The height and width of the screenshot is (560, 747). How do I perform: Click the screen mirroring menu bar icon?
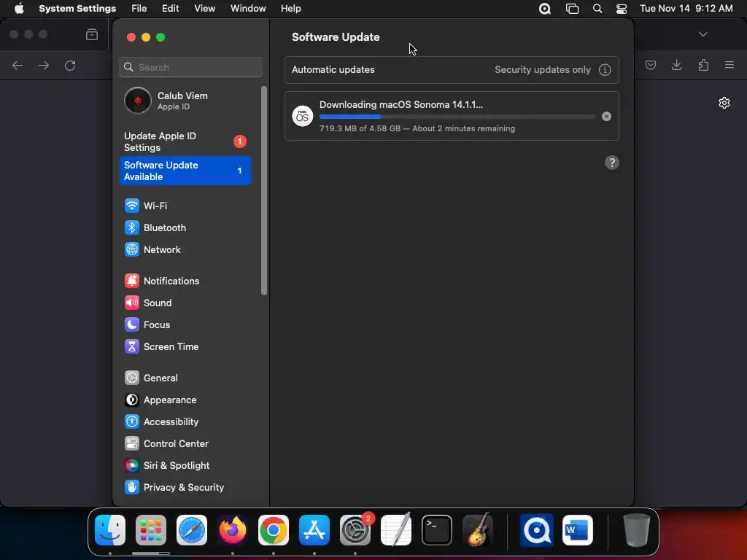click(572, 9)
